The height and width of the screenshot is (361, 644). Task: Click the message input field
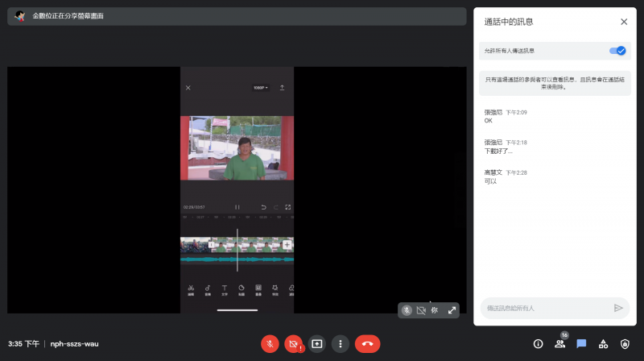point(543,308)
